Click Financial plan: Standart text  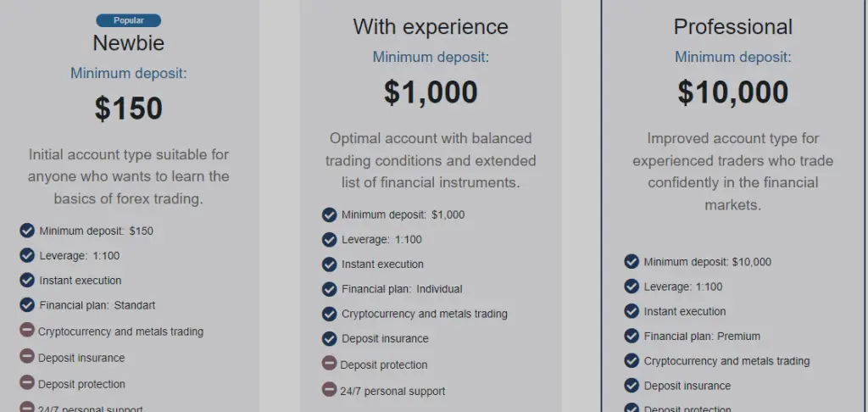tap(97, 305)
